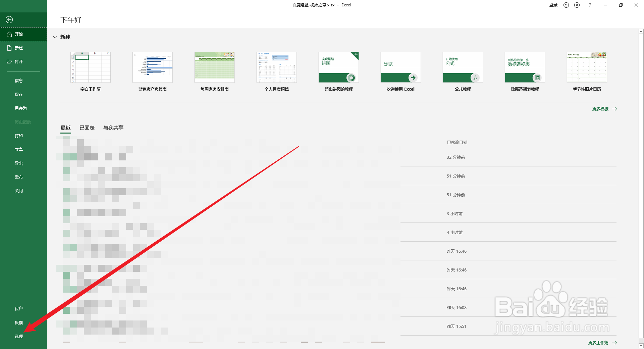The width and height of the screenshot is (644, 349).
Task: Open the 信息 page
Action: pyautogui.click(x=23, y=81)
